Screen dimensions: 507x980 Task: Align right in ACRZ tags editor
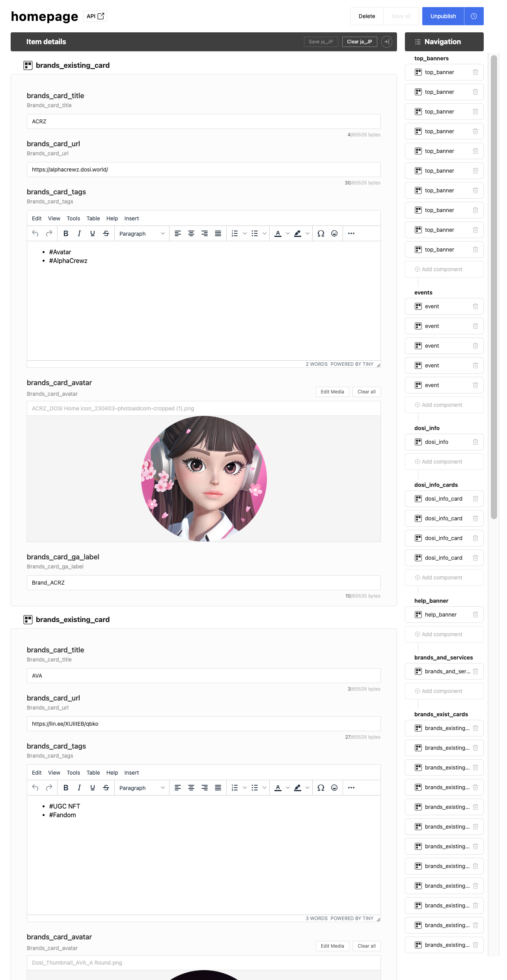[205, 233]
